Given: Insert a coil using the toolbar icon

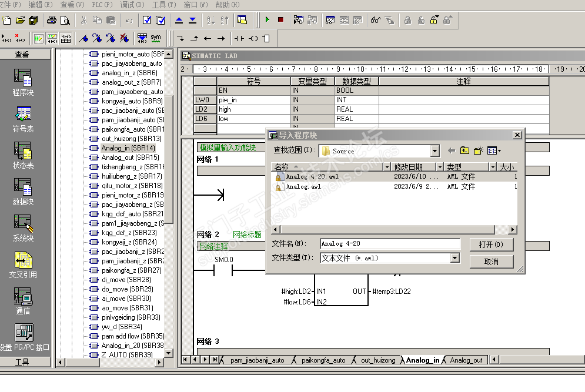Looking at the screenshot, I should [x=253, y=38].
